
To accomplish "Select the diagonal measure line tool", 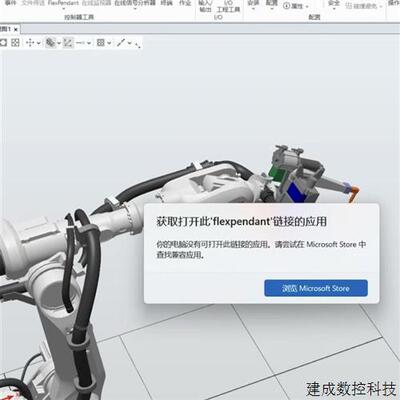I will [x=121, y=42].
